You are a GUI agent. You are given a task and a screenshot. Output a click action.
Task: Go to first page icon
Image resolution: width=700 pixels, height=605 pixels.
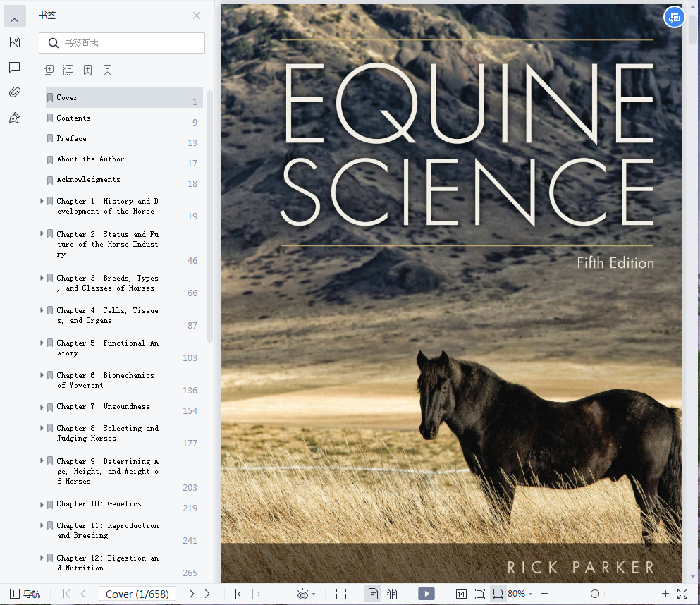[66, 594]
